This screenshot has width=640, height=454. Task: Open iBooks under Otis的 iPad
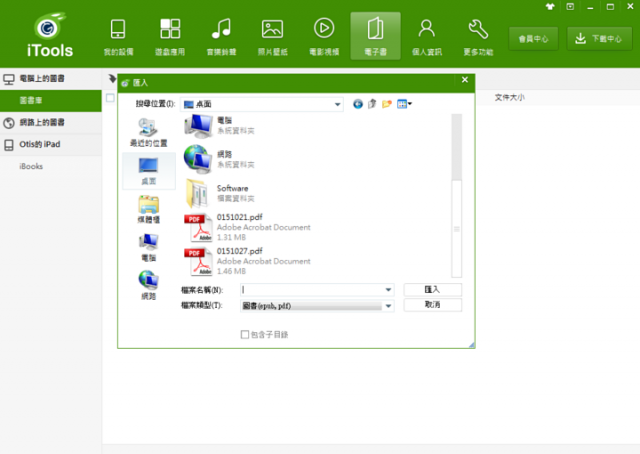[x=31, y=166]
